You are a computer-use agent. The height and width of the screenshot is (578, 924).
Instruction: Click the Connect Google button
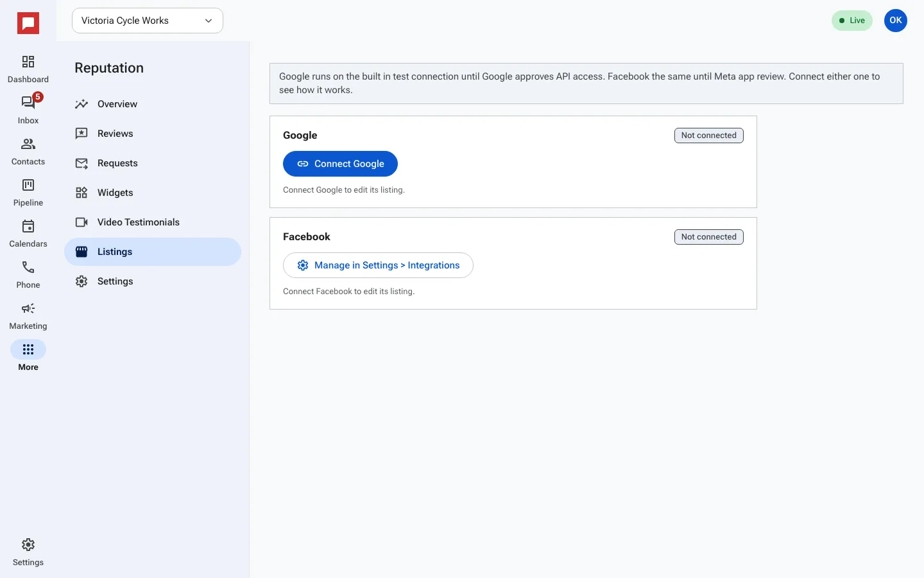pos(340,164)
